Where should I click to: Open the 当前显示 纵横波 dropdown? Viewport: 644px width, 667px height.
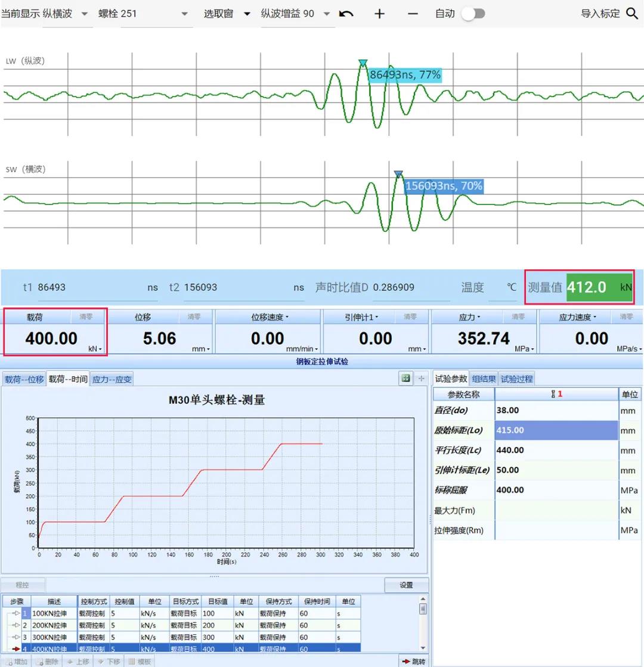(83, 14)
